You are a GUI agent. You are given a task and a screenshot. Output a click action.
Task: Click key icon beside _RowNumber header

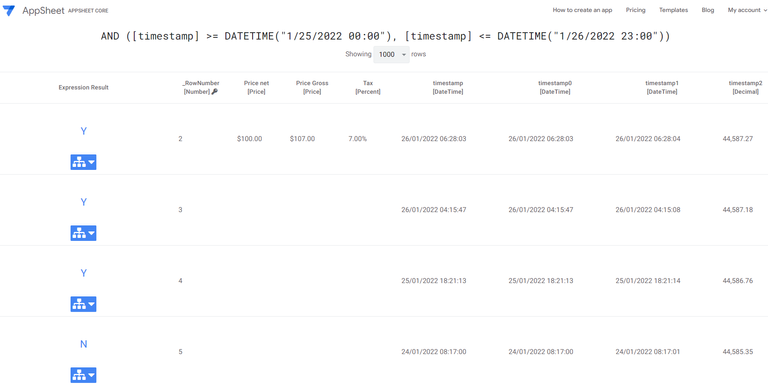214,92
